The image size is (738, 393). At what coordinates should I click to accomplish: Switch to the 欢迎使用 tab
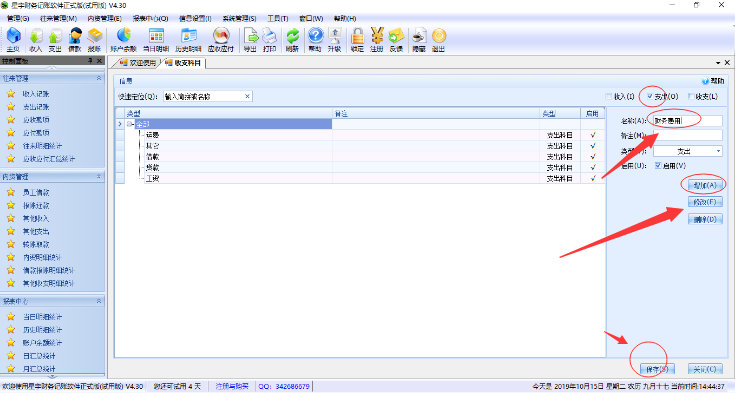coord(137,63)
